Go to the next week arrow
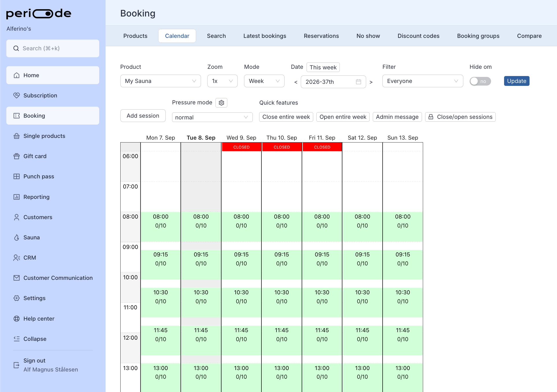The height and width of the screenshot is (392, 557). click(x=371, y=82)
